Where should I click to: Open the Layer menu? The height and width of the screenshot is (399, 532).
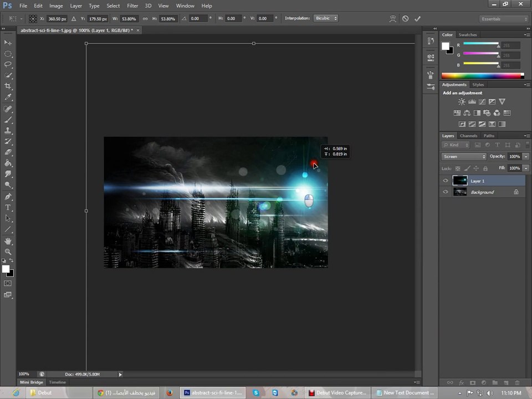76,6
